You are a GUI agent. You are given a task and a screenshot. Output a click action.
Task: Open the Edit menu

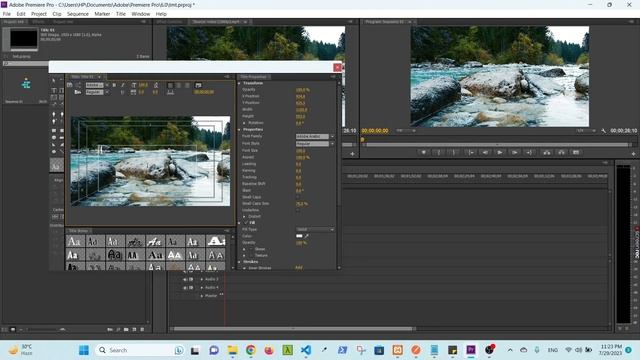tap(21, 14)
